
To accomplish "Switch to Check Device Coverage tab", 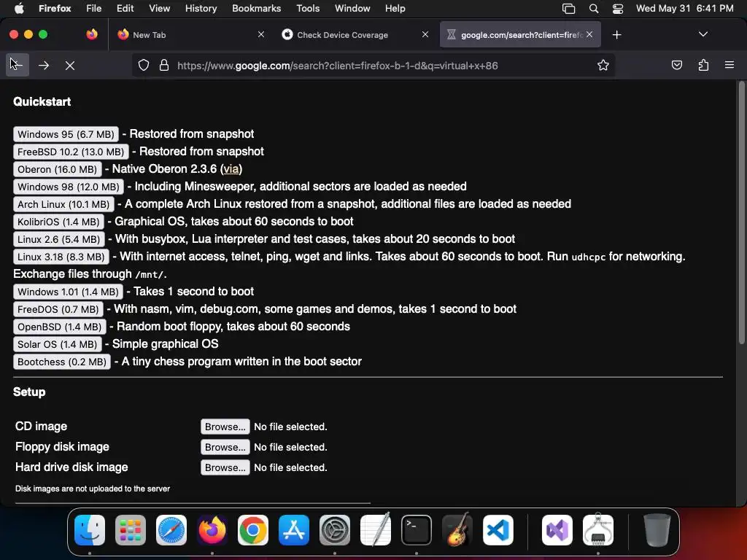I will click(355, 35).
